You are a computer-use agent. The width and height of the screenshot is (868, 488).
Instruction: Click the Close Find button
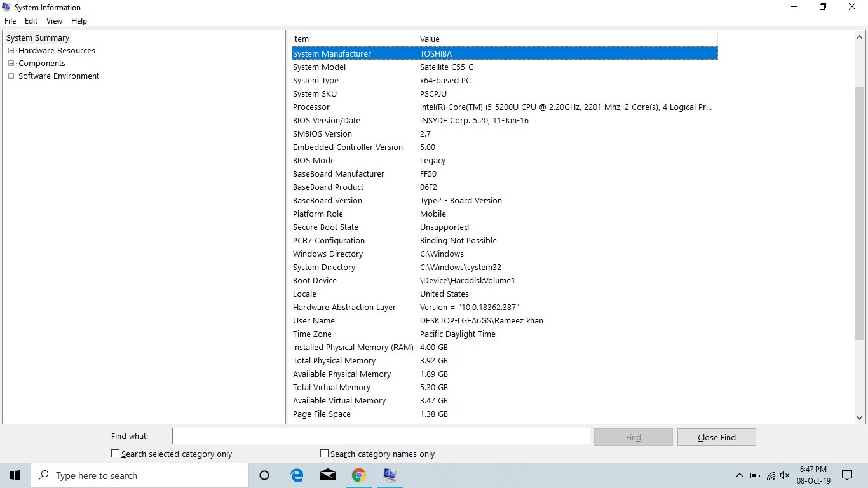pos(716,437)
